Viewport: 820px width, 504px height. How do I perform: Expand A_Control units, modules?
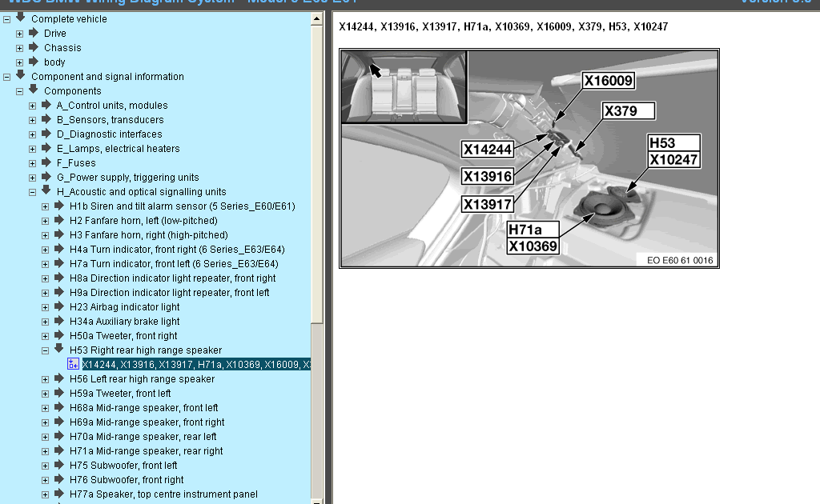click(32, 106)
